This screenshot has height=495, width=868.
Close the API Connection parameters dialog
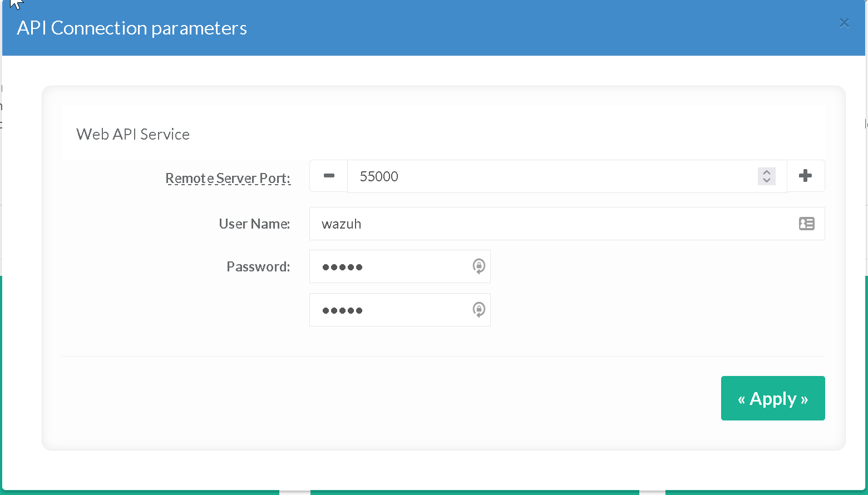click(x=844, y=23)
